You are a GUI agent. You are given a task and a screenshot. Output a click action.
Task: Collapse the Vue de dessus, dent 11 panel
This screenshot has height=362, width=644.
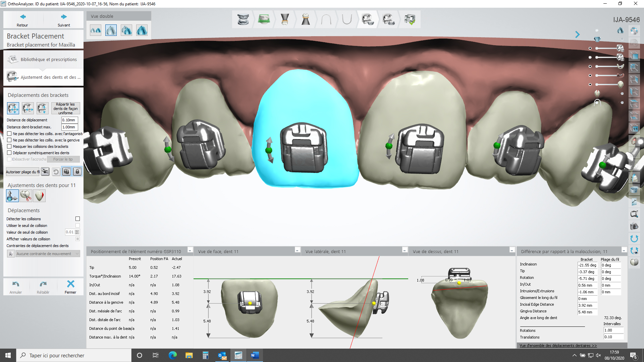[x=512, y=250]
